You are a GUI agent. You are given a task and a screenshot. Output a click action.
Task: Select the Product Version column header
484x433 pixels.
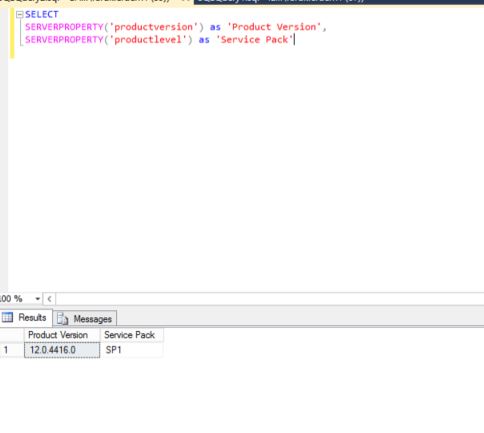click(62, 335)
